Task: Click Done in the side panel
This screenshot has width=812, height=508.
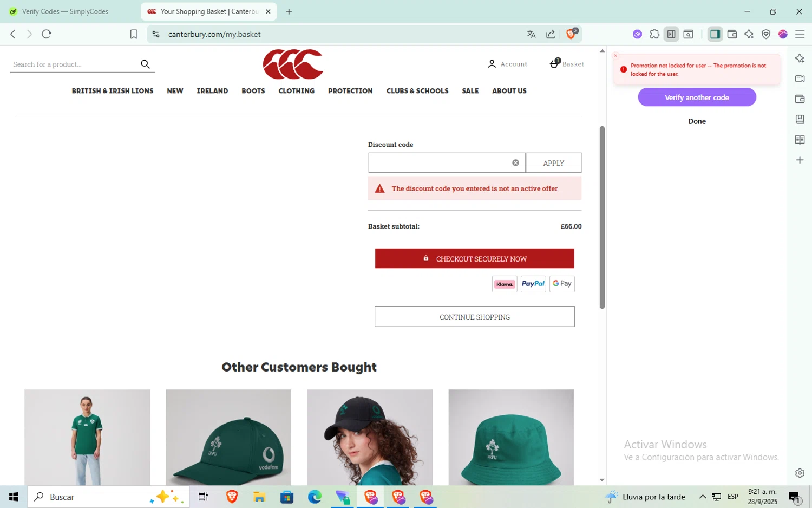Action: point(697,121)
